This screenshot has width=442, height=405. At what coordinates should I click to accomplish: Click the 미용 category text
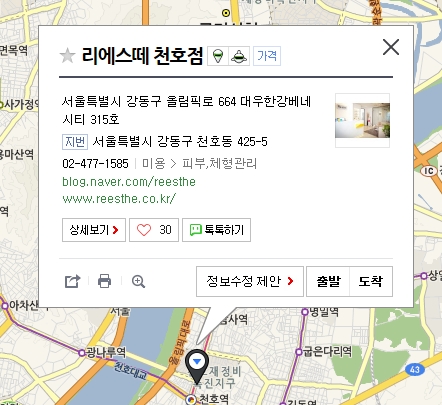tap(154, 164)
